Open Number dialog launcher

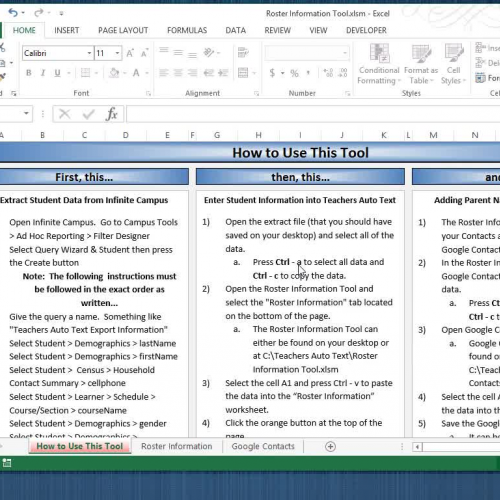click(348, 94)
